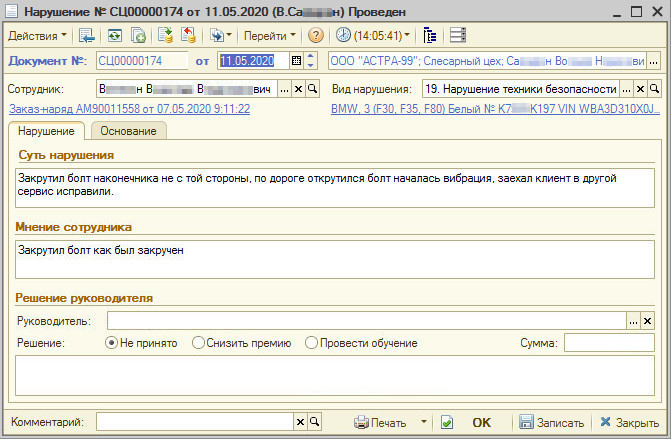Click the magnifier icon beside Комментарий field
Viewport: 671px width, 439px height.
(314, 422)
